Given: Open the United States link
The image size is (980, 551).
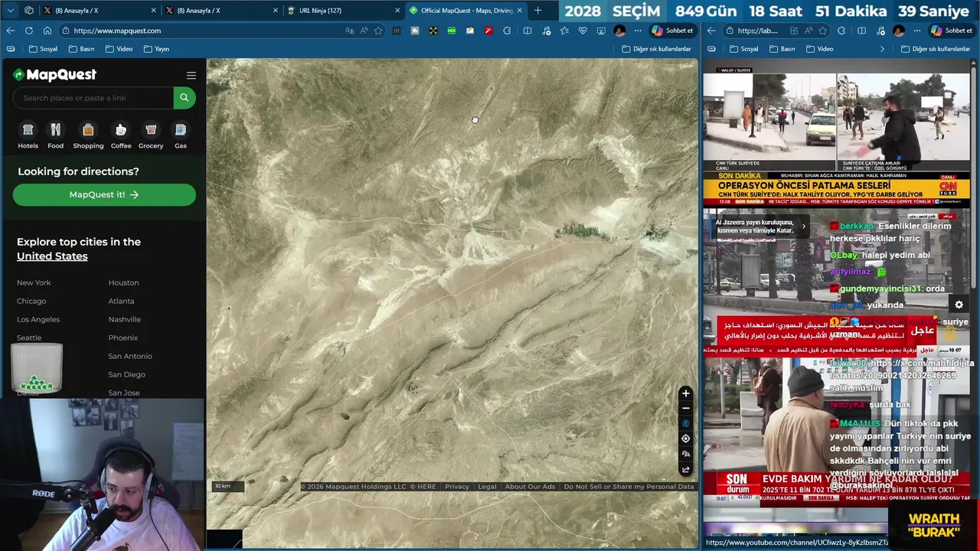Looking at the screenshot, I should coord(52,256).
